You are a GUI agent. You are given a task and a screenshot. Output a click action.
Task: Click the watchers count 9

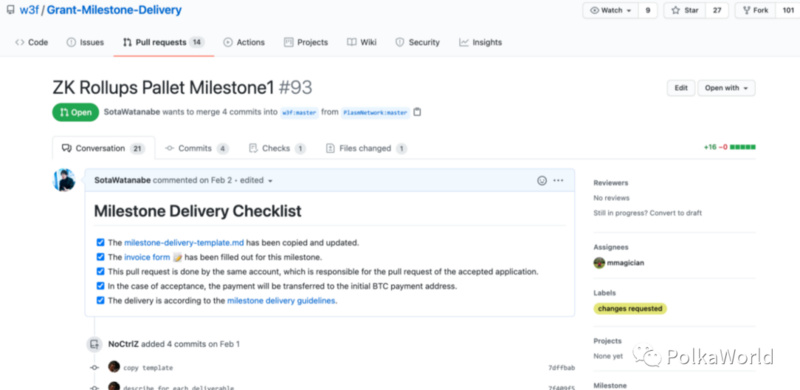tap(647, 10)
